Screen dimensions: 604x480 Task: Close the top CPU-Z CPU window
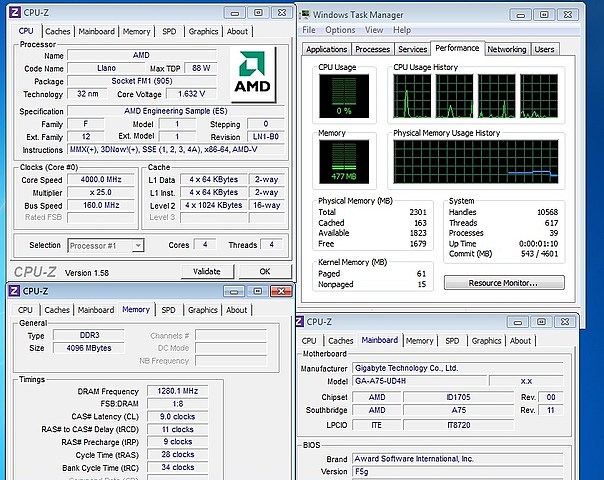282,13
